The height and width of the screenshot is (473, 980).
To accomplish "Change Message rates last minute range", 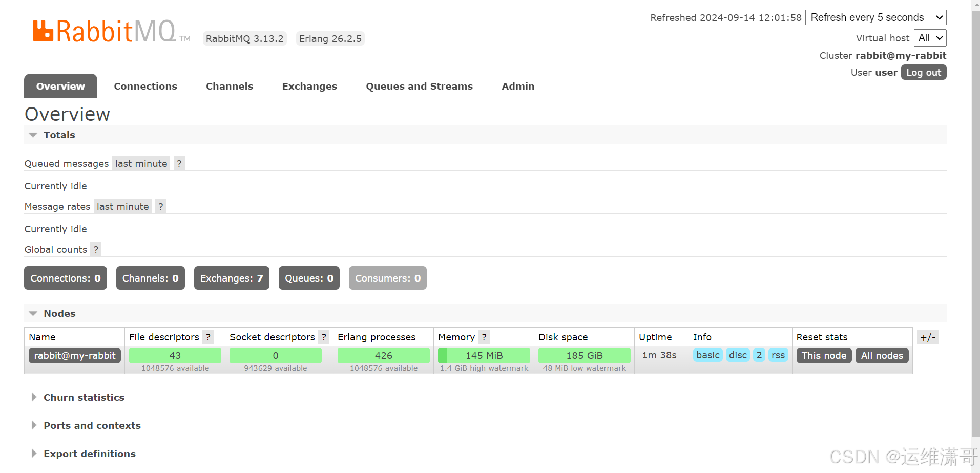I will tap(123, 206).
